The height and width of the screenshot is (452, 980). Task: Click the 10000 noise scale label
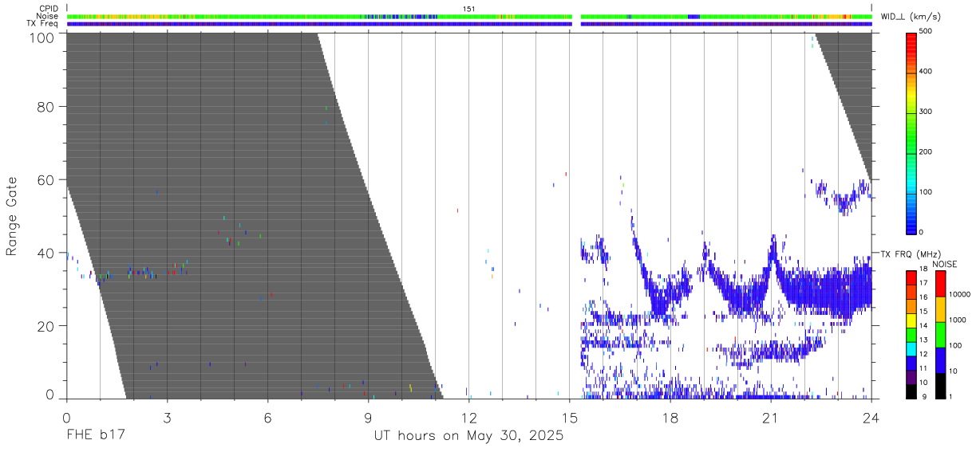[x=959, y=295]
